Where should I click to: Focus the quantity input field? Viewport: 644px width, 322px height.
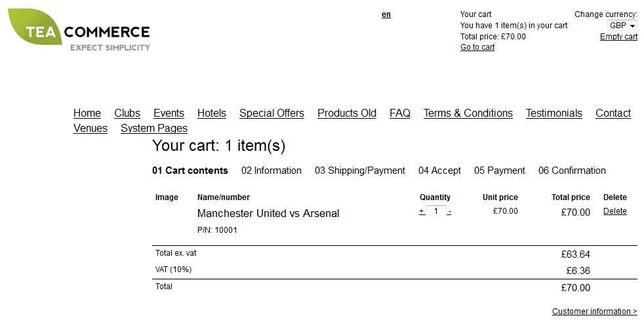click(435, 211)
